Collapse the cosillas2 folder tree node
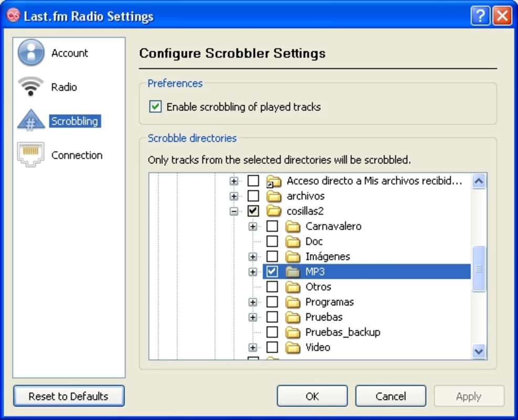The width and height of the screenshot is (518, 420). pos(234,211)
